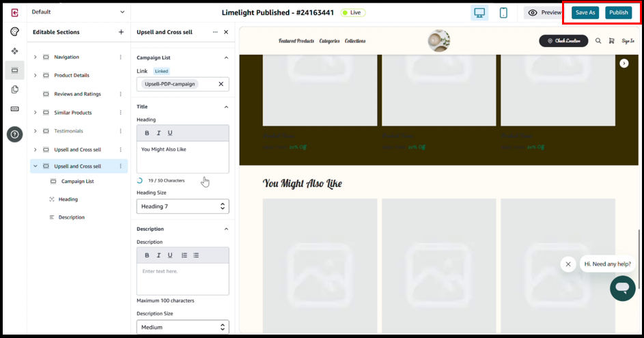Toggle bold in Heading editor

(x=147, y=133)
